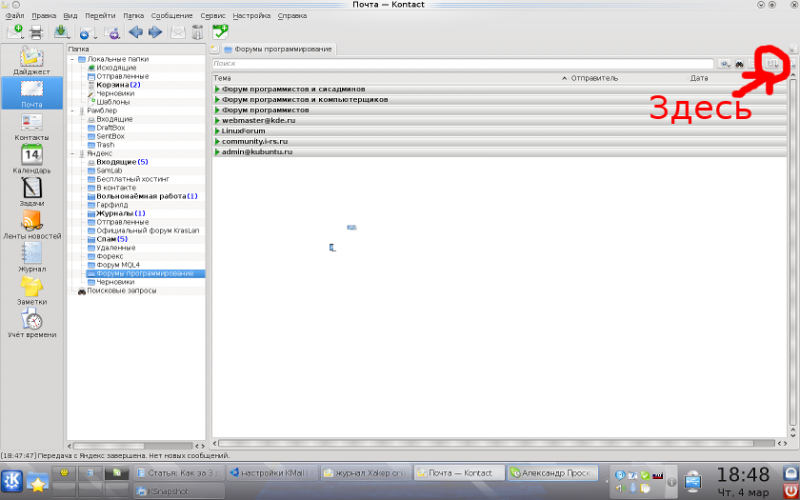Screen dimensions: 800x500
Task: Select the Форумы программирование tab
Action: point(279,49)
